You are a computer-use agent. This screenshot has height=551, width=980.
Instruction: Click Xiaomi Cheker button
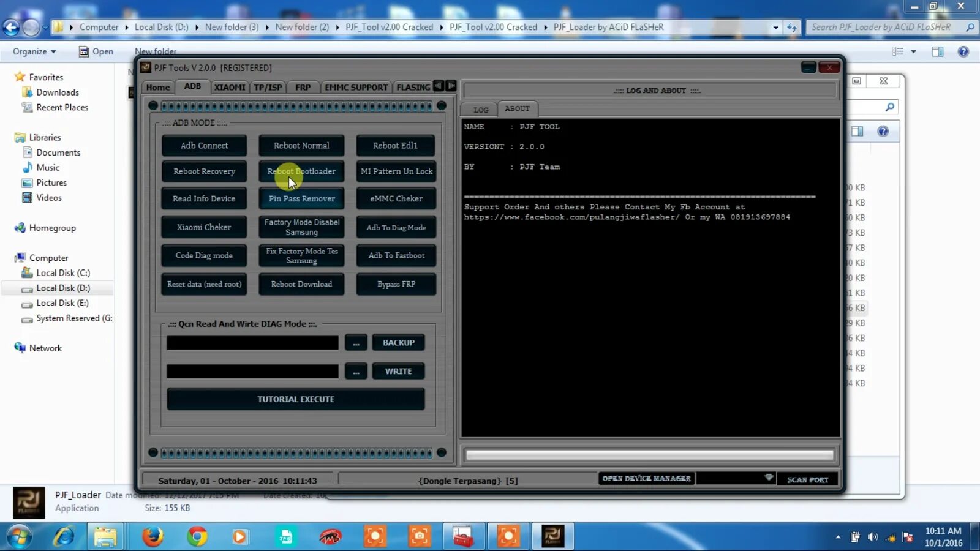click(204, 227)
